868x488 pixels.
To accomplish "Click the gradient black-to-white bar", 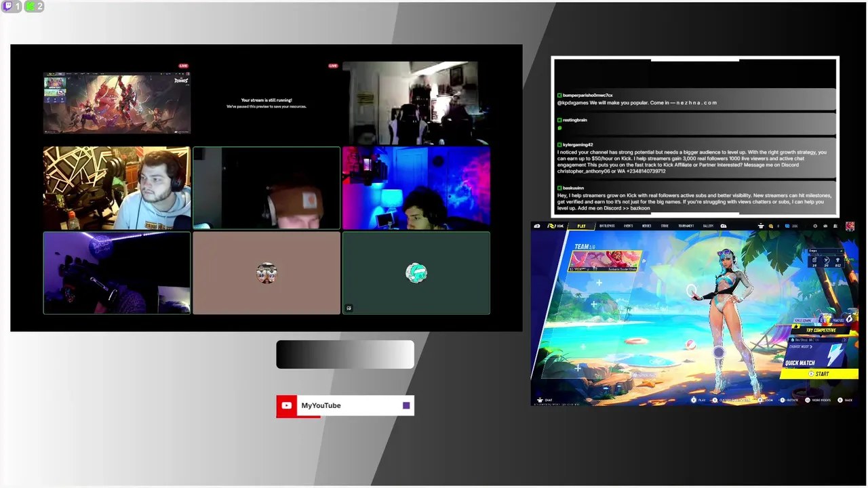I will pos(345,354).
